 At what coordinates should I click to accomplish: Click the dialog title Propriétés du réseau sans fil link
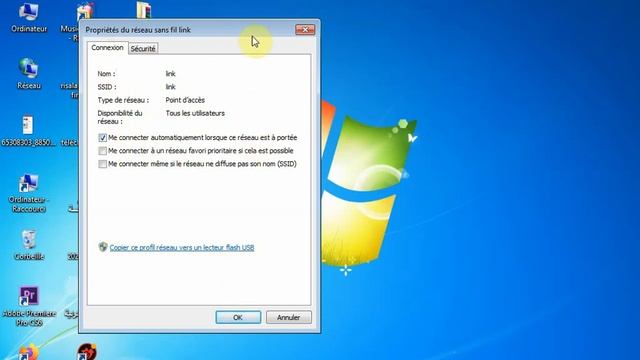tap(138, 30)
